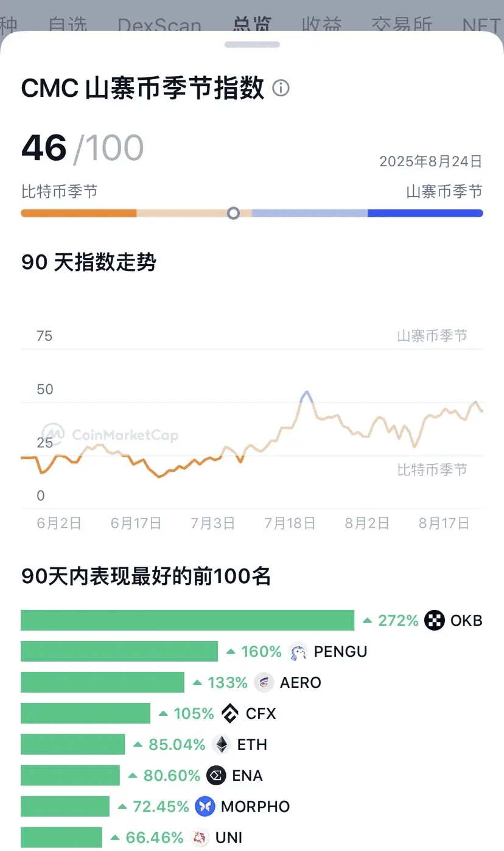Screen dimensions: 504x851
Task: Tap the OKB 272% green bar
Action: (x=187, y=620)
